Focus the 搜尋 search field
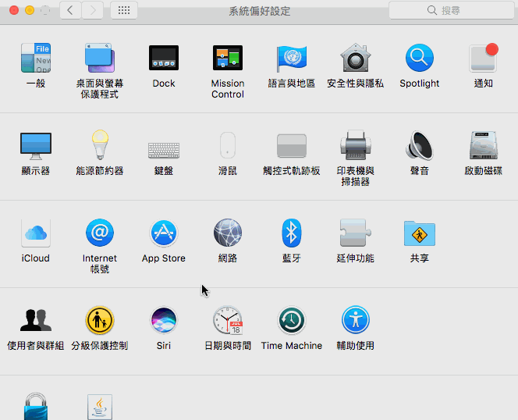Viewport: 518px width, 420px height. tap(451, 10)
